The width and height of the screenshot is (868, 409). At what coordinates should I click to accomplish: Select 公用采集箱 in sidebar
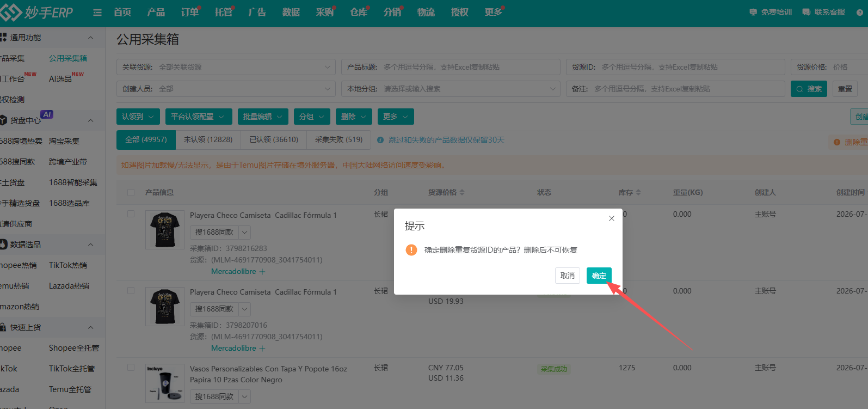click(68, 58)
